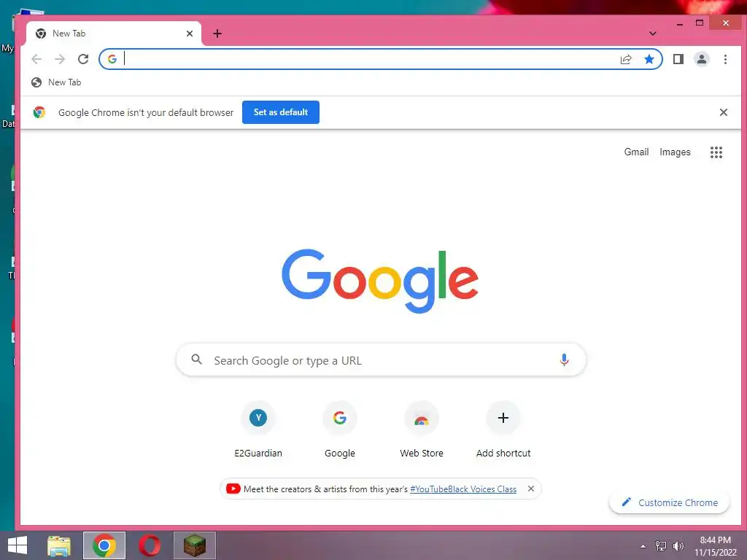This screenshot has height=560, width=747.
Task: Click the magnifier icon in search box
Action: (197, 359)
